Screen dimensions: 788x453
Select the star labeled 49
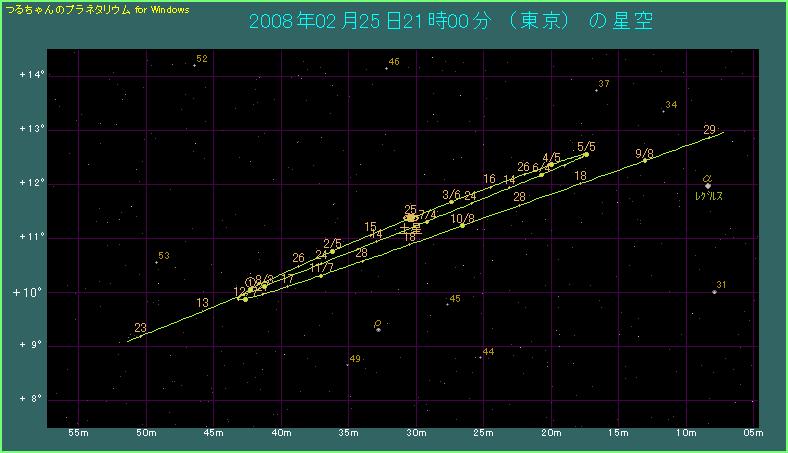[x=347, y=364]
